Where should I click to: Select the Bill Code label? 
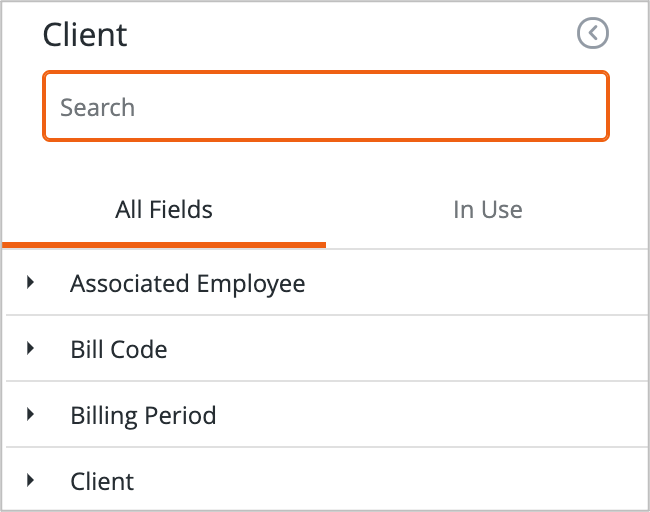118,350
